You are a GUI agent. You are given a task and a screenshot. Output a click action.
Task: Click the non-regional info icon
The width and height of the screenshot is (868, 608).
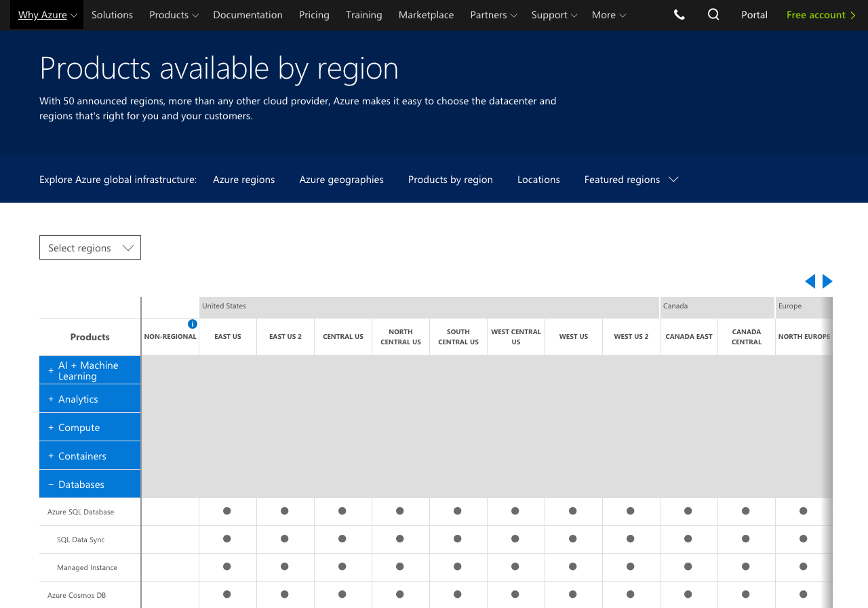coord(193,324)
